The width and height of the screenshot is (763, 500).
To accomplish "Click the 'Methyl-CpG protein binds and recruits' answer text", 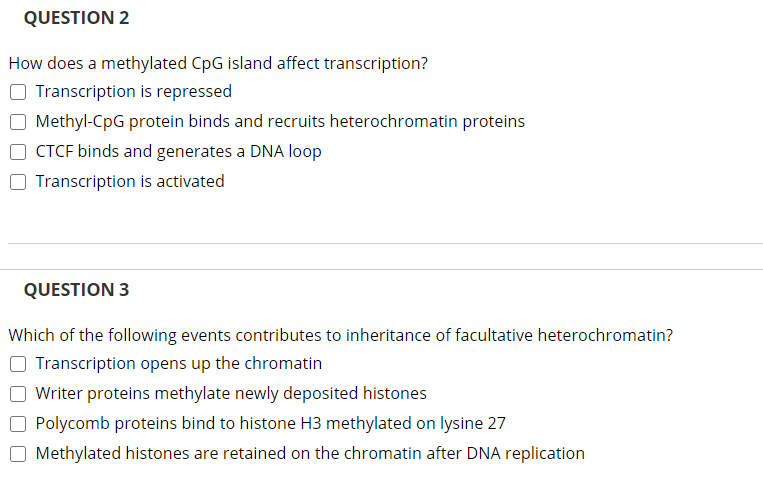I will tap(280, 122).
